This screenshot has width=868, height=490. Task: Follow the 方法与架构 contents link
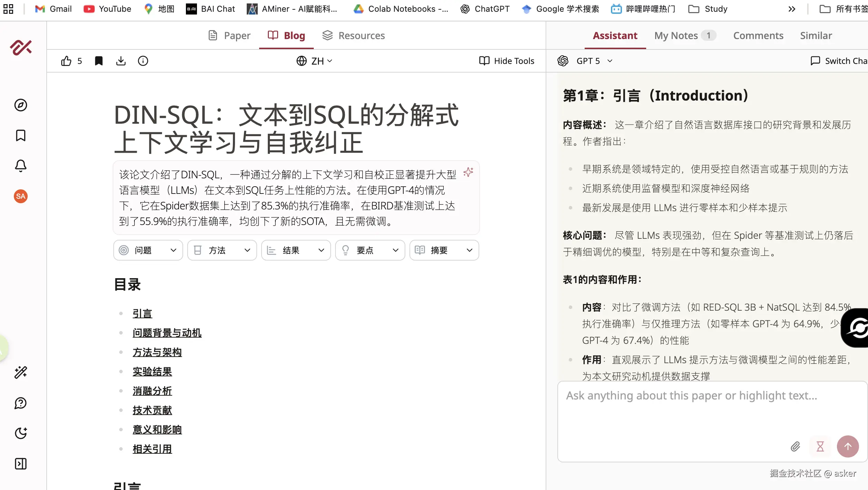click(157, 352)
